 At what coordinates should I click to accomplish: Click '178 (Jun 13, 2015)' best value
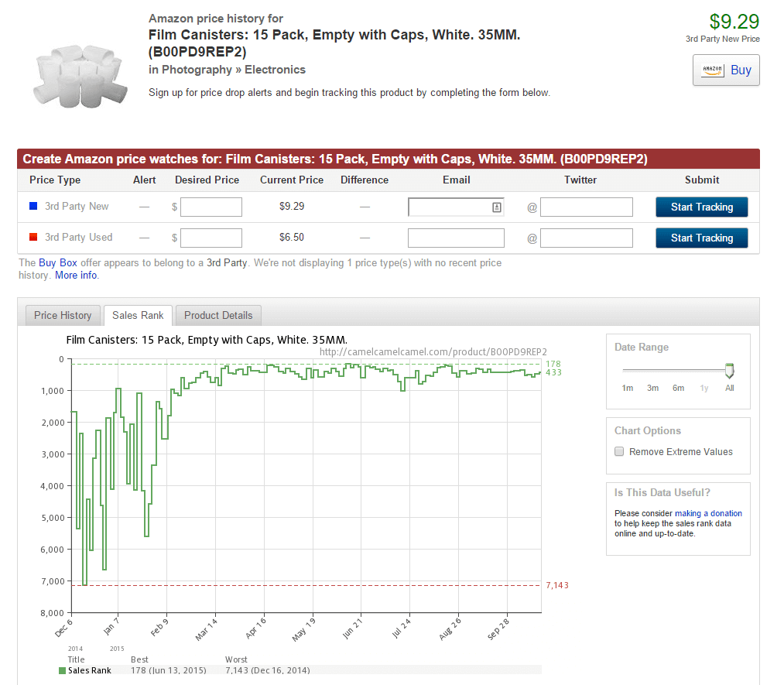[x=169, y=670]
